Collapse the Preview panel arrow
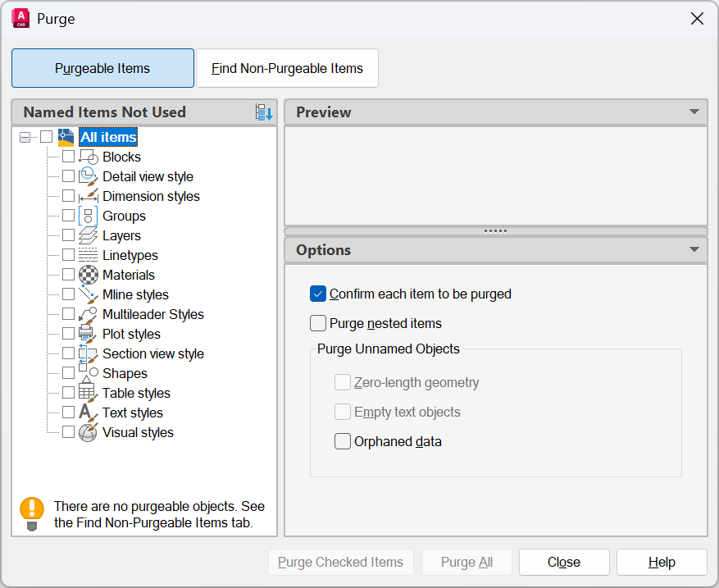719x588 pixels. point(694,112)
